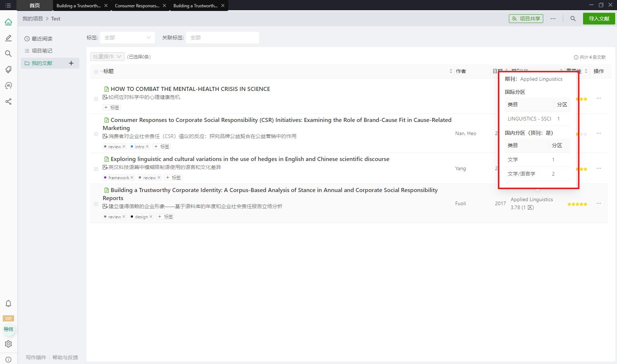This screenshot has height=364, width=617.
Task: Remove the design tag from Building paper
Action: (151, 217)
